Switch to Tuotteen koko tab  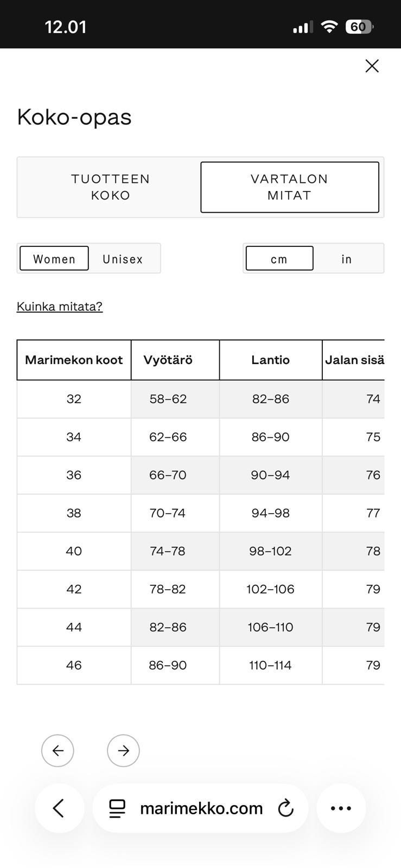[110, 187]
